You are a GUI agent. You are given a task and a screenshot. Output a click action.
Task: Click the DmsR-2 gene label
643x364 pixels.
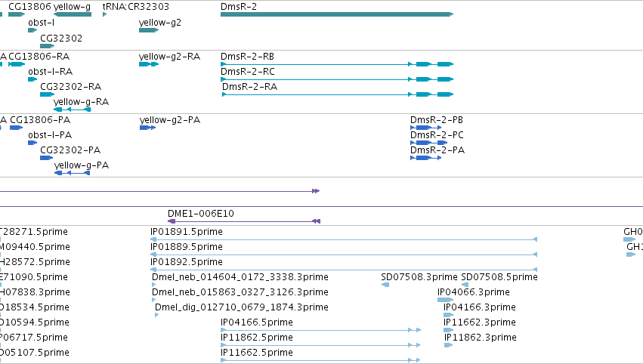point(239,7)
